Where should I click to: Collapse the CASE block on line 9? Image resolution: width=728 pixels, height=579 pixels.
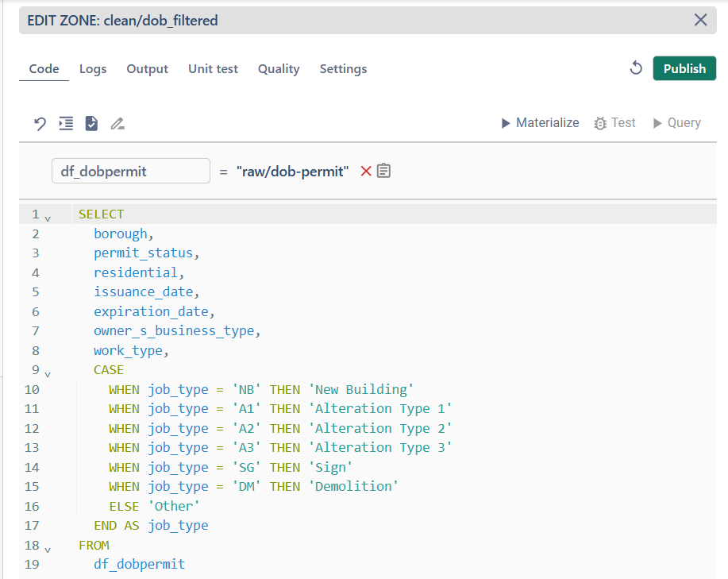coord(48,372)
